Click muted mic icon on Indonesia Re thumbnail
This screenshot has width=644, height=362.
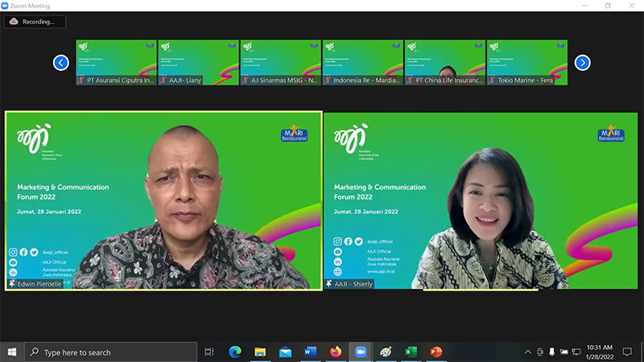coord(328,80)
